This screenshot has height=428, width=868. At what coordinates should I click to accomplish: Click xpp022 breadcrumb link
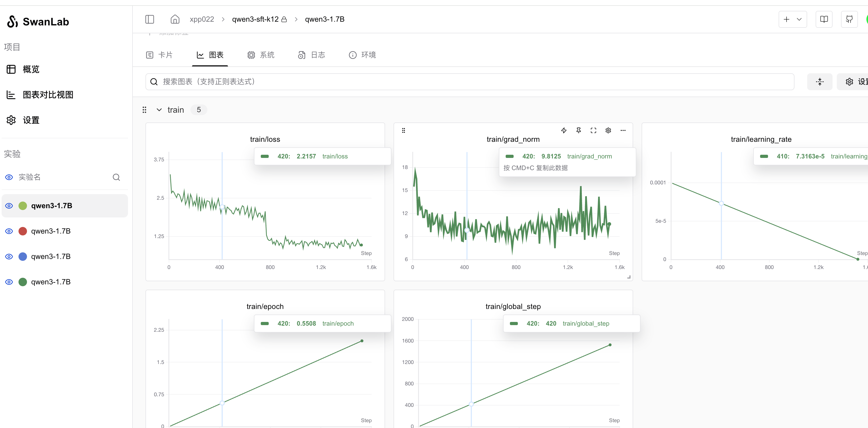point(202,19)
